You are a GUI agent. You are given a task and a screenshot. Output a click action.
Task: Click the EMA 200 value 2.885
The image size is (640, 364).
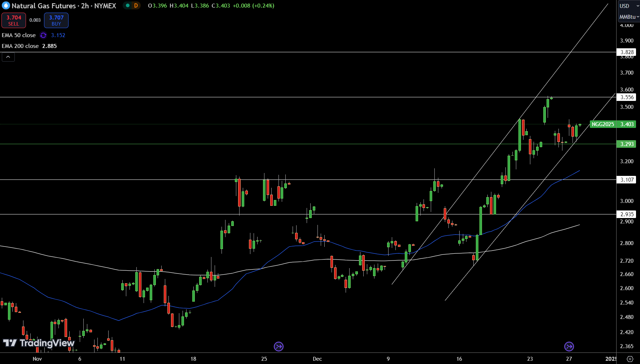[x=49, y=46]
